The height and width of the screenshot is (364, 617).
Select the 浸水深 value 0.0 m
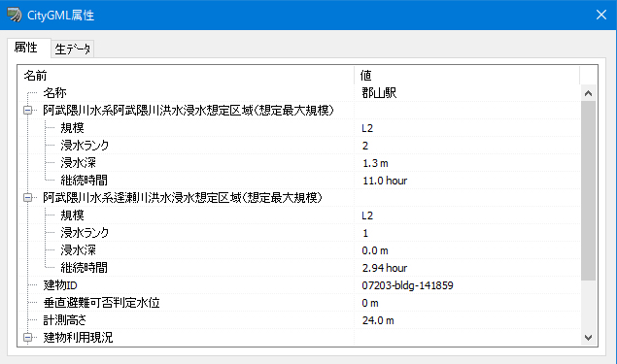(x=375, y=250)
